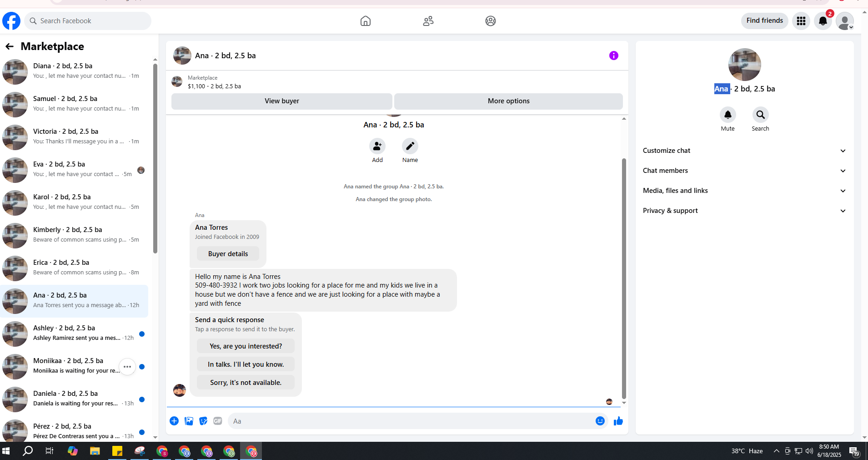This screenshot has width=868, height=460.
Task: Click the View buyer button
Action: tap(282, 101)
